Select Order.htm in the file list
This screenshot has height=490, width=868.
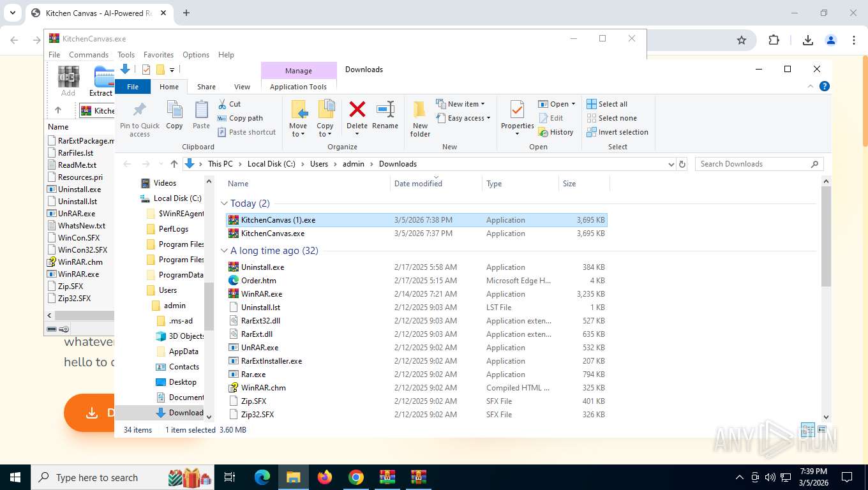[x=417, y=281]
